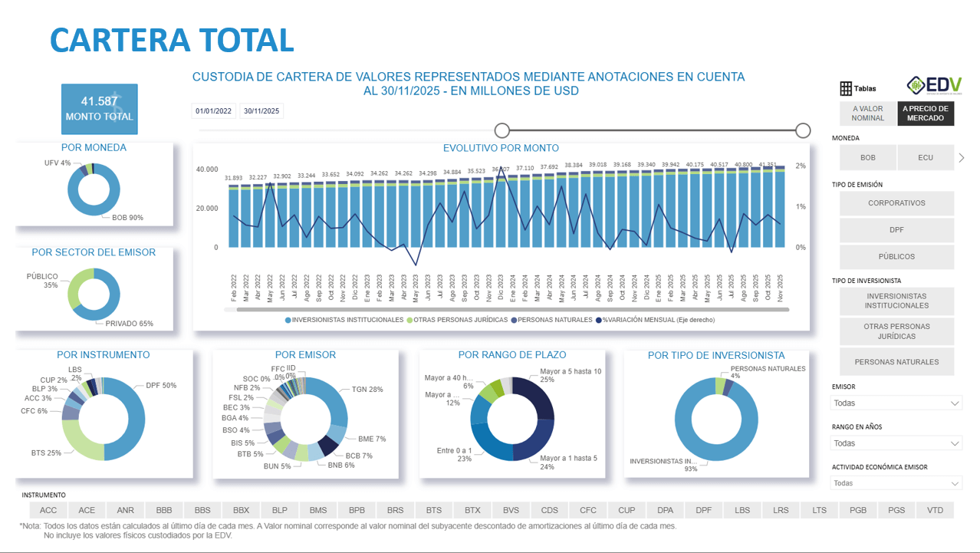Switch to A PRECIO DE MERCADO tab

pyautogui.click(x=925, y=113)
